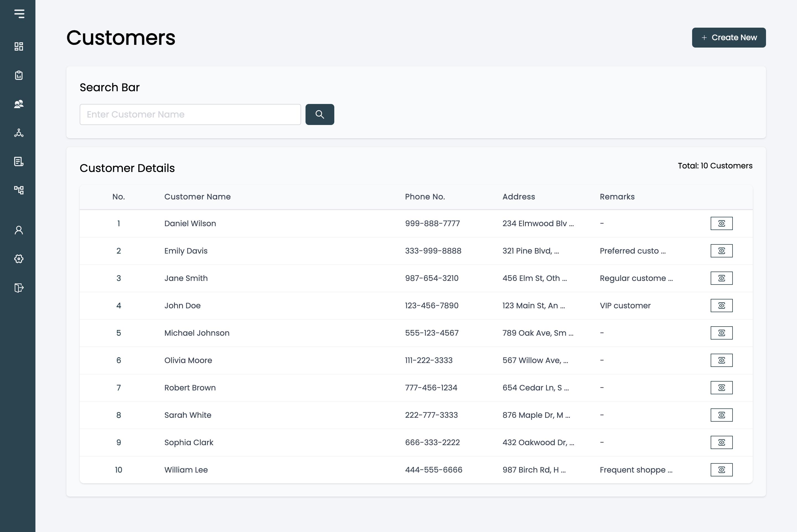
Task: View details for John Doe with the eye icon
Action: pos(721,305)
